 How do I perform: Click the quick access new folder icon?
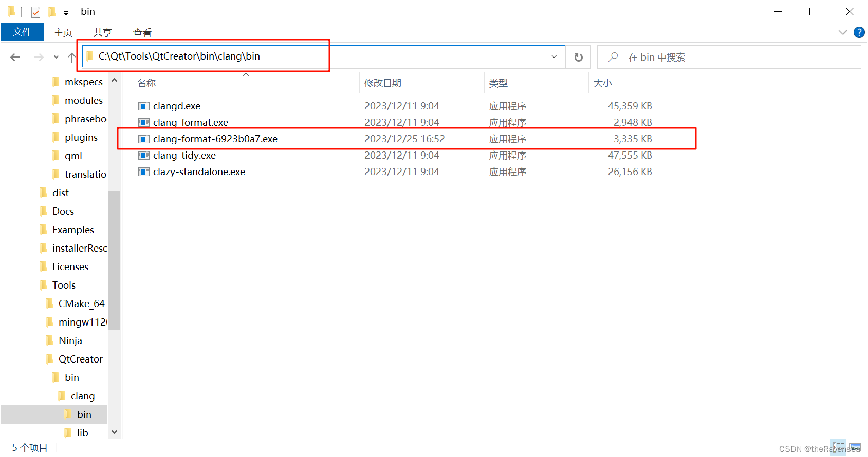(x=52, y=11)
